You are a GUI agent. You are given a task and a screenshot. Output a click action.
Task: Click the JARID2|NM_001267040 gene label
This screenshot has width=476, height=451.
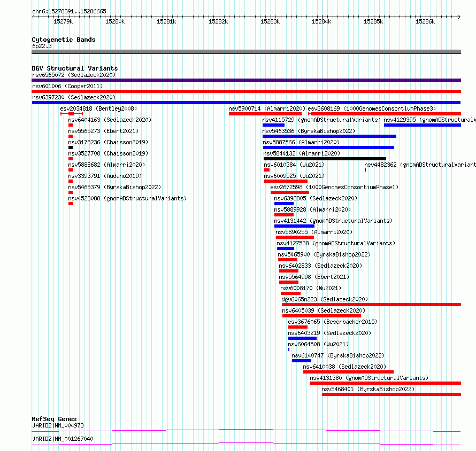pyautogui.click(x=63, y=439)
